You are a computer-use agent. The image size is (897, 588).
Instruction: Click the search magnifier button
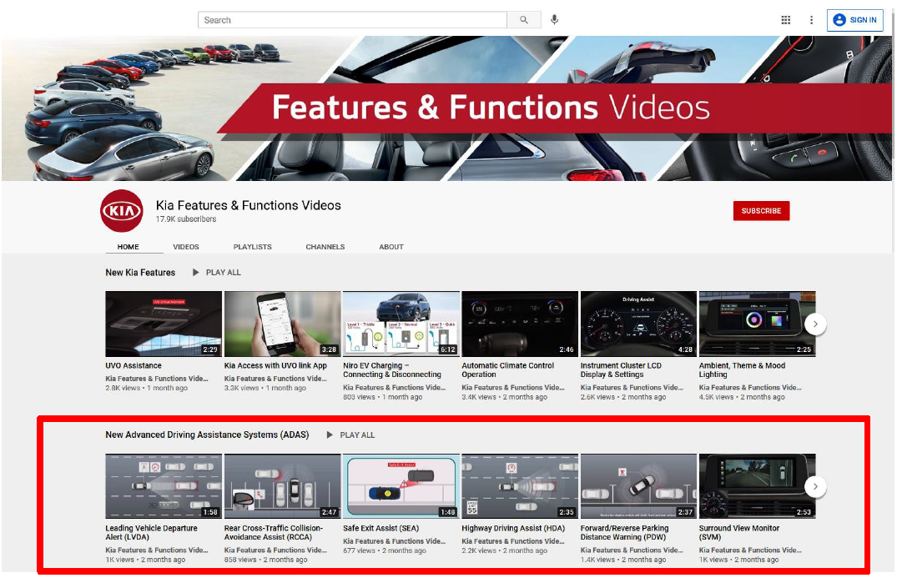[523, 20]
